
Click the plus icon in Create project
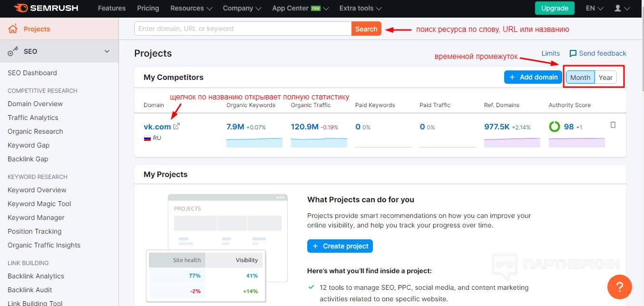click(x=315, y=246)
